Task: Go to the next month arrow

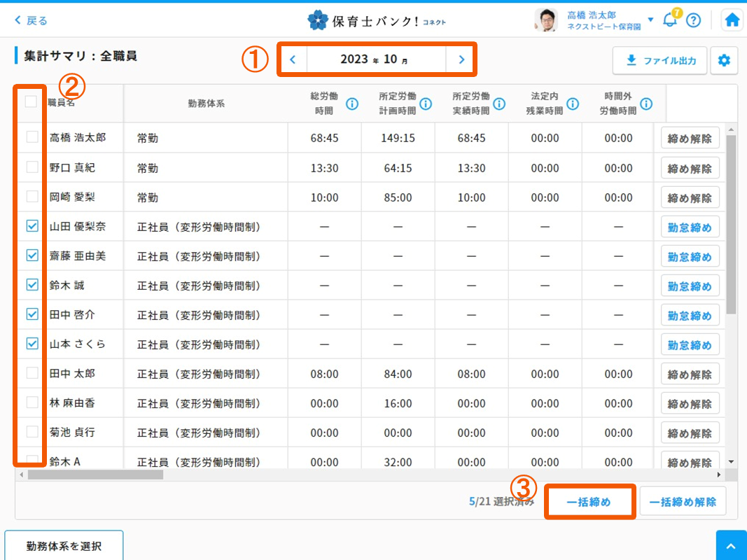Action: pyautogui.click(x=461, y=59)
